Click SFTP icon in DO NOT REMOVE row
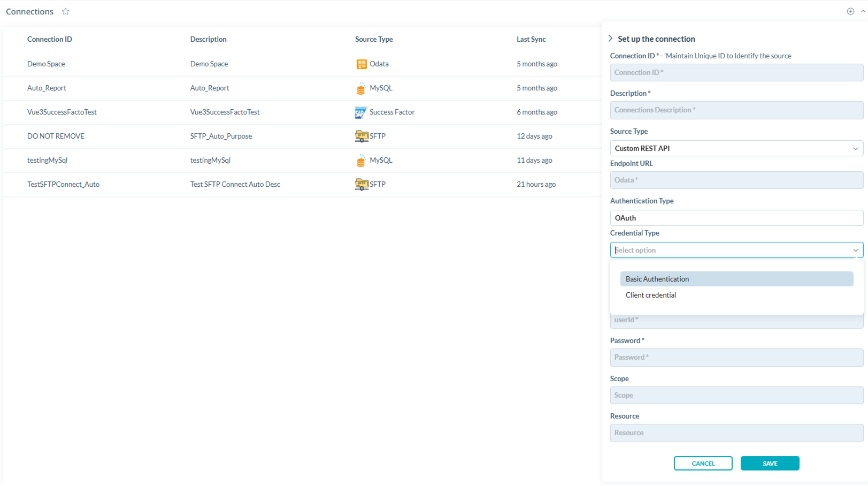 pyautogui.click(x=362, y=136)
